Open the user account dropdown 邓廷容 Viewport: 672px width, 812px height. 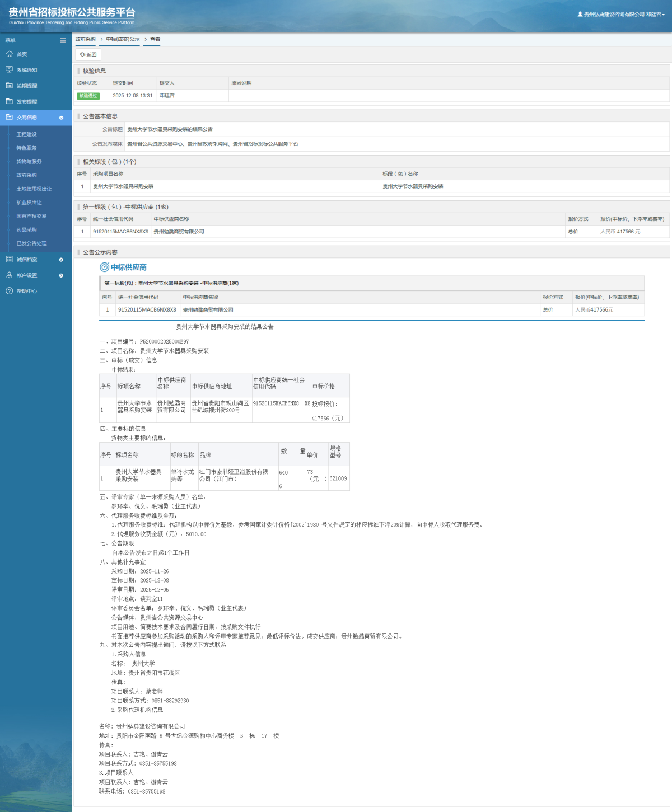coord(621,15)
